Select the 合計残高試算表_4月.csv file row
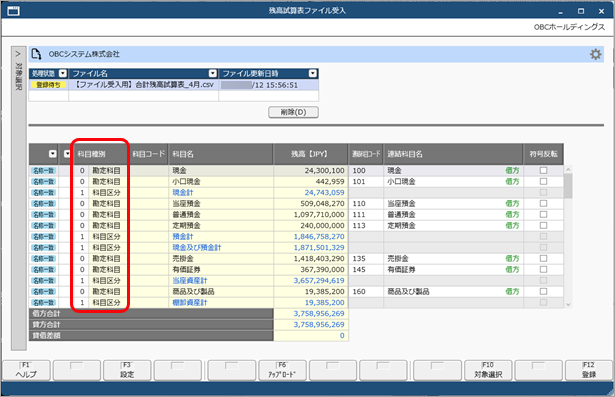The image size is (615, 397). (x=173, y=85)
